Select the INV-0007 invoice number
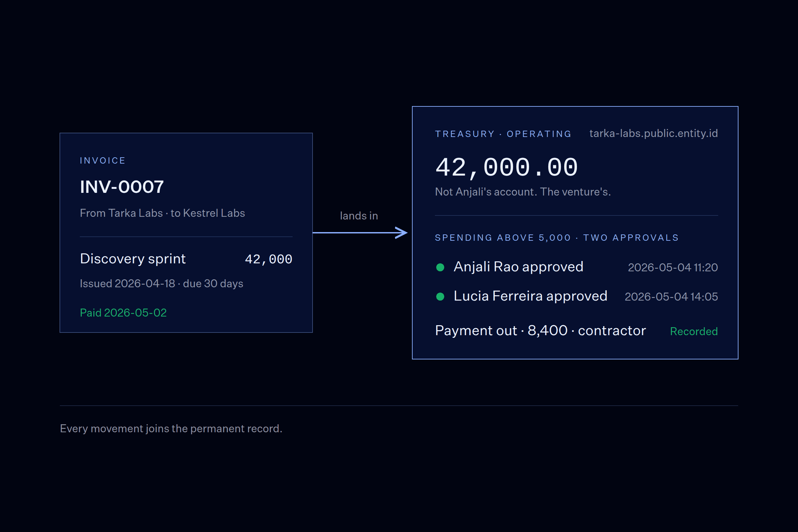Screen dimensions: 798x532 pos(122,187)
